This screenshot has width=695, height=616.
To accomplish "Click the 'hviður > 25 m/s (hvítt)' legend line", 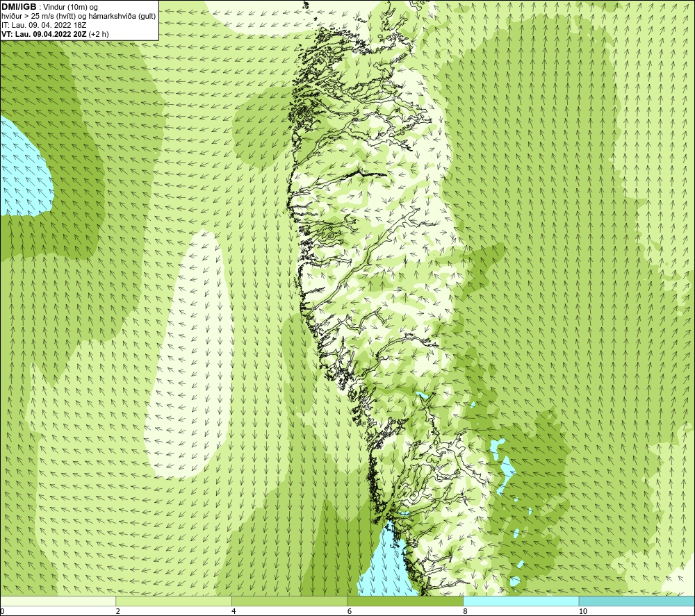I will (x=79, y=17).
